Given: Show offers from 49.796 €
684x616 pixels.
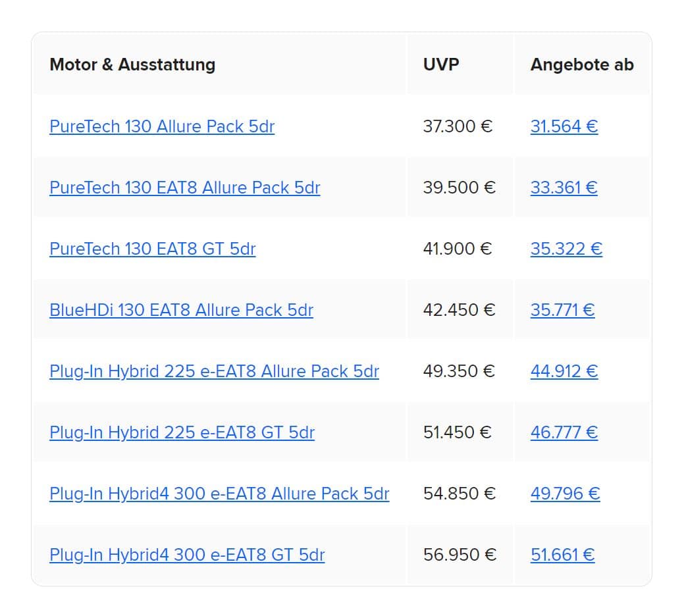Looking at the screenshot, I should click(565, 494).
